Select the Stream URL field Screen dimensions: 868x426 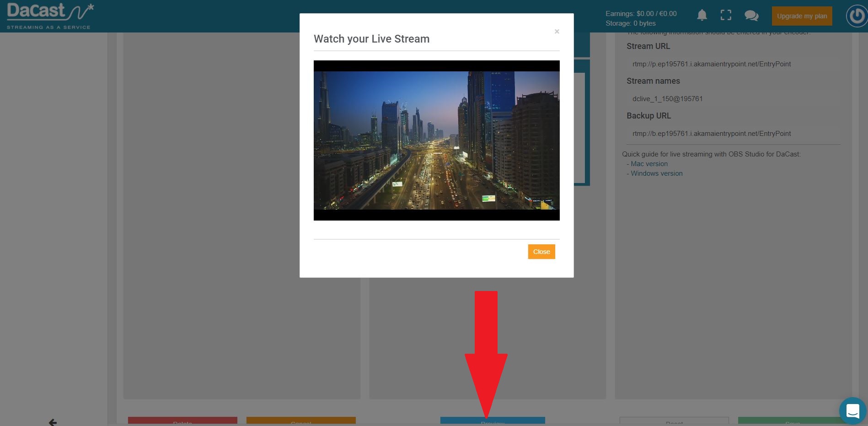(x=733, y=64)
